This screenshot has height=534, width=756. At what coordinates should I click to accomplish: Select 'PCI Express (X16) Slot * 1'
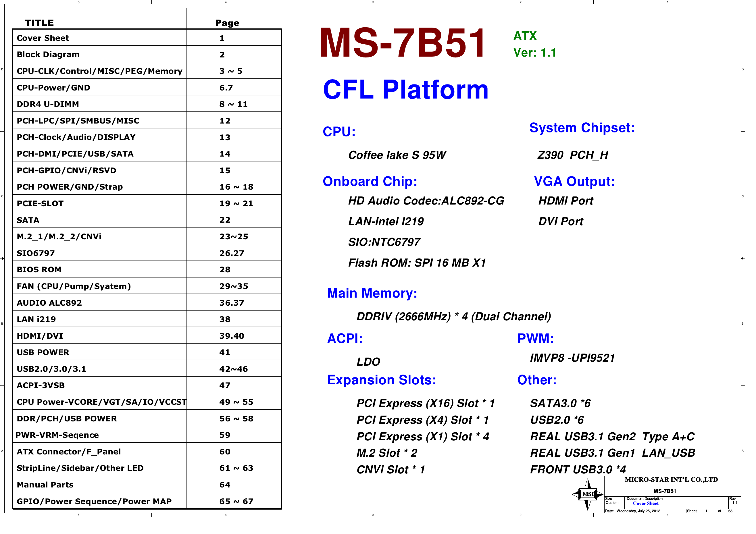pyautogui.click(x=426, y=404)
